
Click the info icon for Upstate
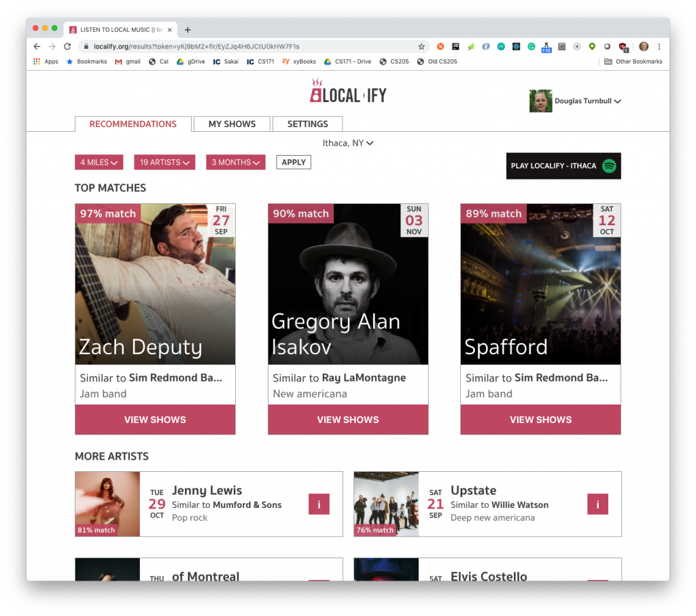[x=597, y=504]
